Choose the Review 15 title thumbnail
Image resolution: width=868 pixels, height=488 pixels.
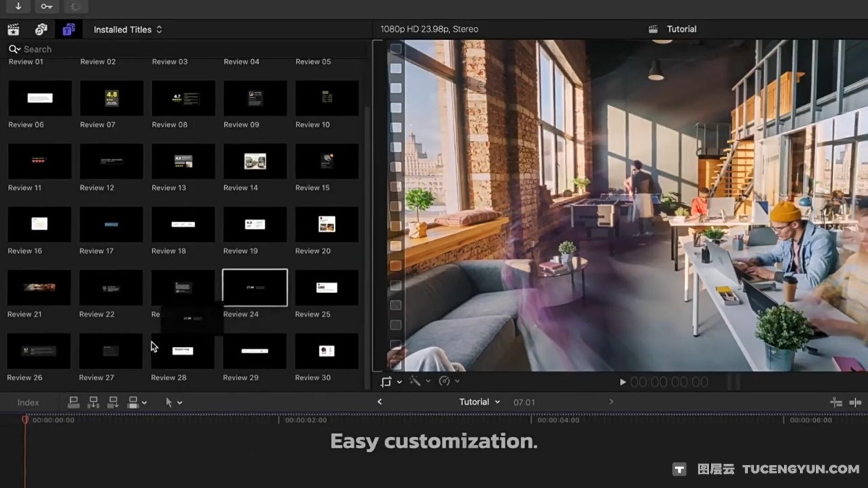[327, 161]
